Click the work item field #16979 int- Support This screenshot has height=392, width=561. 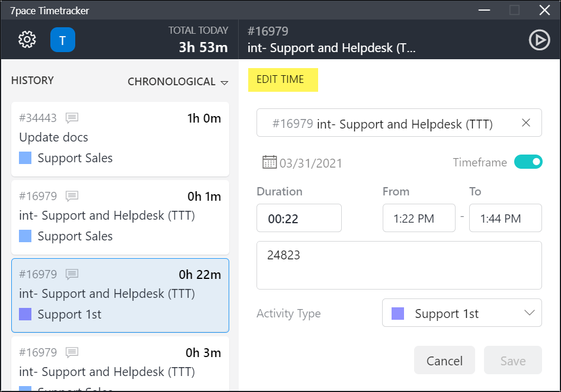pos(399,123)
